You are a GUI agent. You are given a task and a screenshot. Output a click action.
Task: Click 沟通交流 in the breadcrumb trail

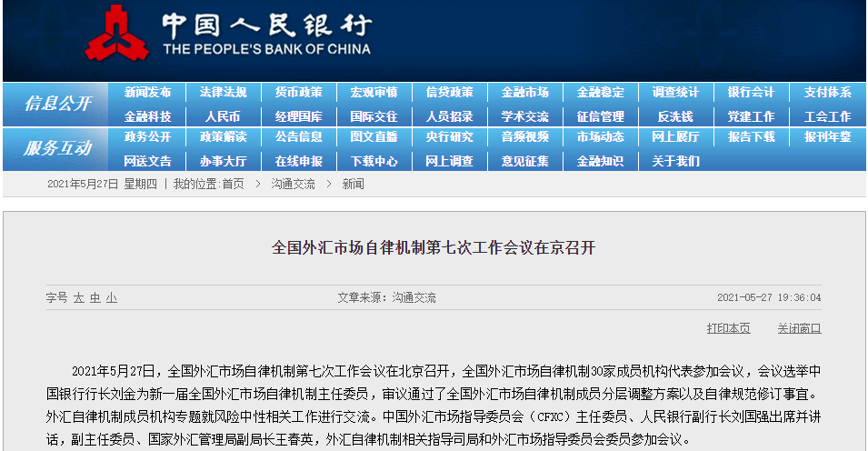pyautogui.click(x=293, y=184)
